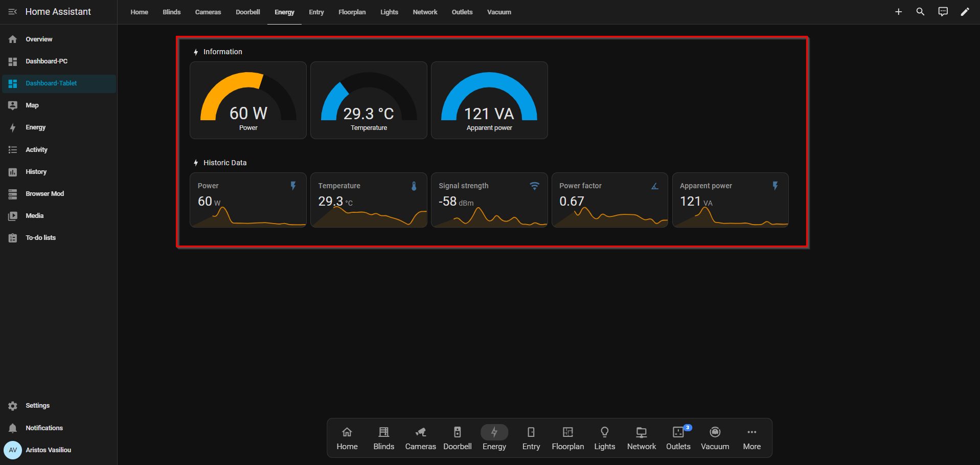Click the pencil edit dashboard icon
The height and width of the screenshot is (465, 980).
pyautogui.click(x=965, y=12)
